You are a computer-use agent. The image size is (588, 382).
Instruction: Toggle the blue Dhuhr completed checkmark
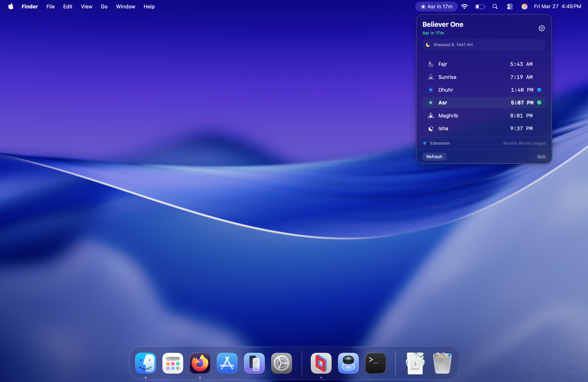pos(539,90)
